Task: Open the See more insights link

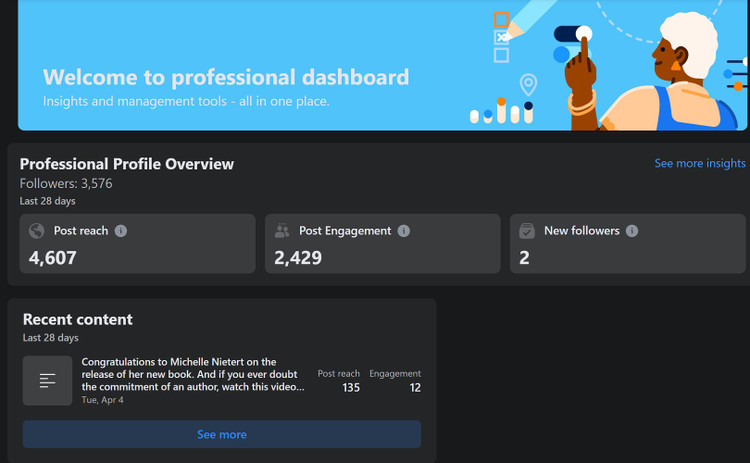Action: tap(699, 163)
